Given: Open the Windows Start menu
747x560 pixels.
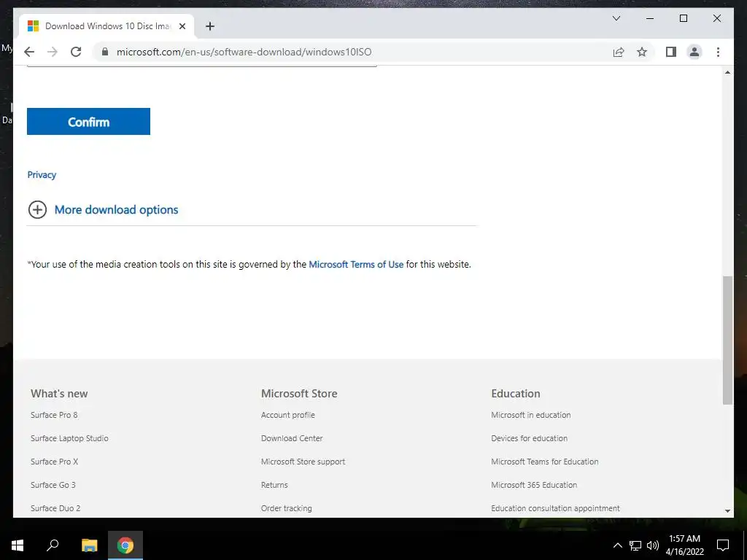Looking at the screenshot, I should click(x=18, y=545).
